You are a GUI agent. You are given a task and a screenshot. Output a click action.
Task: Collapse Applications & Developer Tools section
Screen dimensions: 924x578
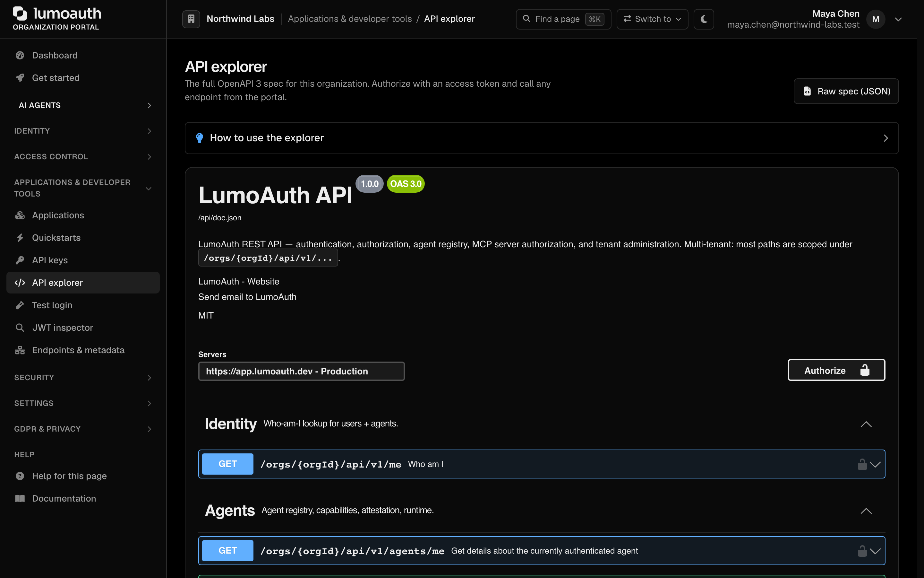pos(83,188)
